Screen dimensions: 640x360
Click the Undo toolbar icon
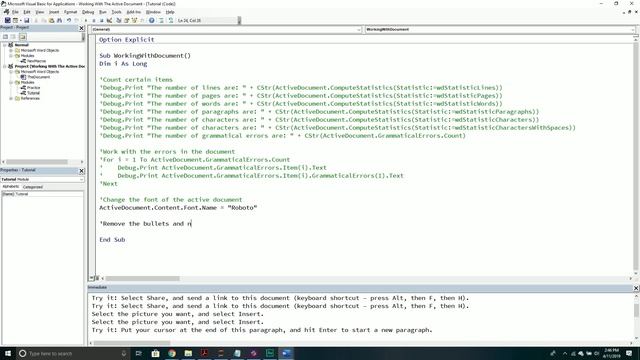coord(69,20)
